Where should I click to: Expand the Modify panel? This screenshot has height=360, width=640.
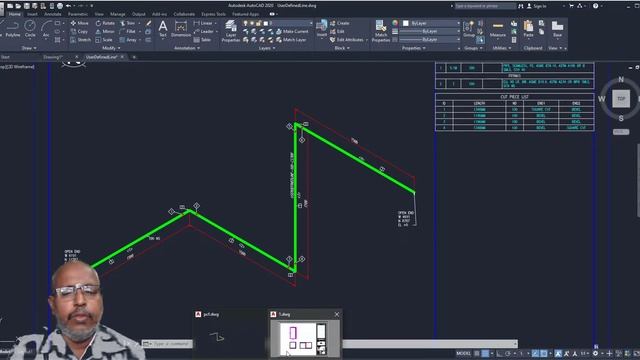pos(110,48)
